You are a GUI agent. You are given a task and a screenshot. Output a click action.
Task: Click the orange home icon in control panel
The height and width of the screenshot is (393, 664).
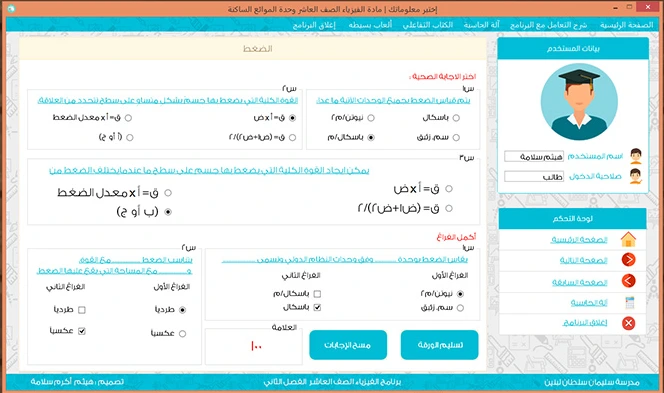(628, 239)
